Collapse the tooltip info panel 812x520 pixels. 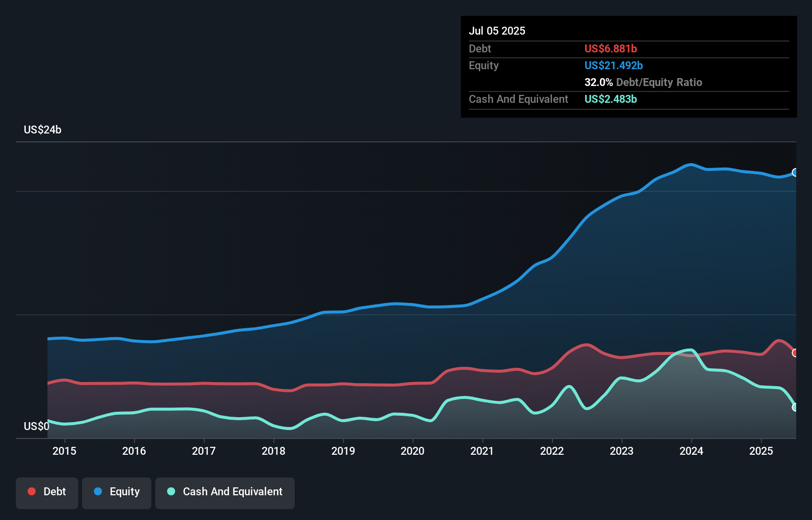pos(629,67)
